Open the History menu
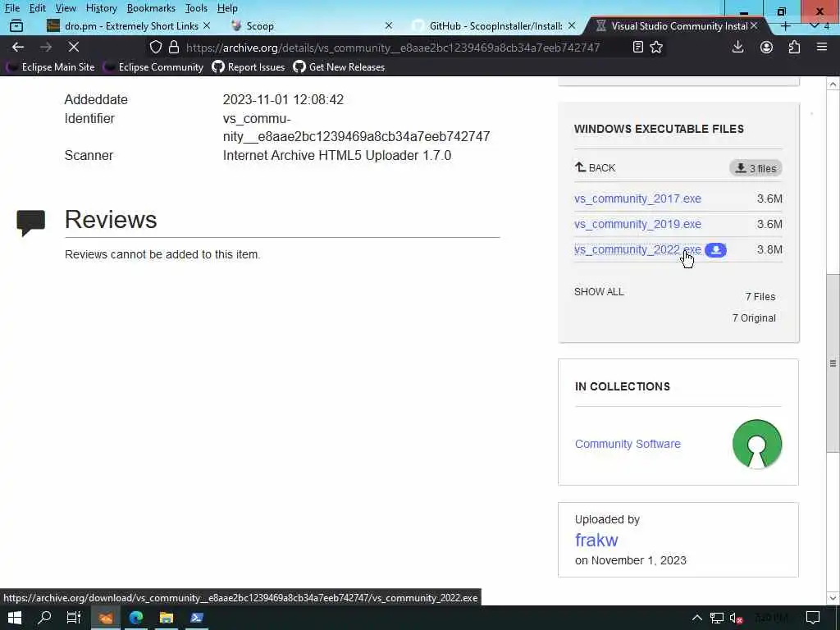Screen dimensions: 840x630 (101, 8)
